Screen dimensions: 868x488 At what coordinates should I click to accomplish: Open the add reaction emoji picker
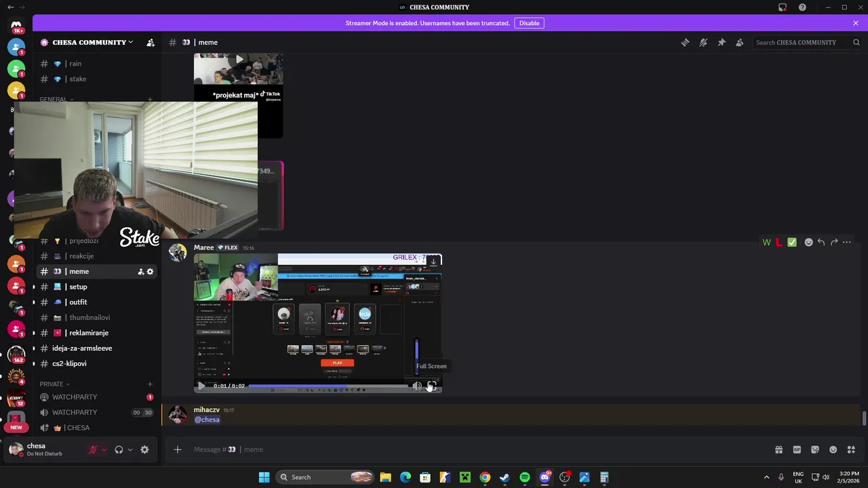(808, 242)
